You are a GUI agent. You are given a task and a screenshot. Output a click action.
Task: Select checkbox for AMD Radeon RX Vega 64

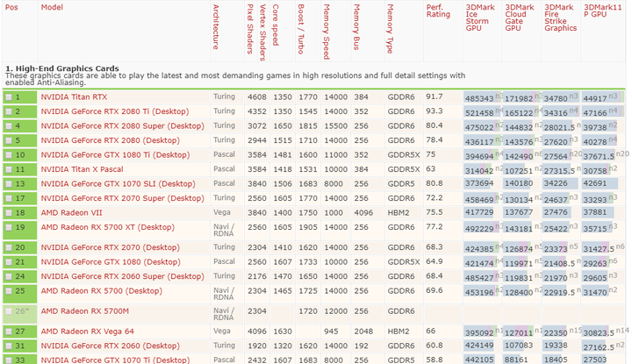[9, 332]
